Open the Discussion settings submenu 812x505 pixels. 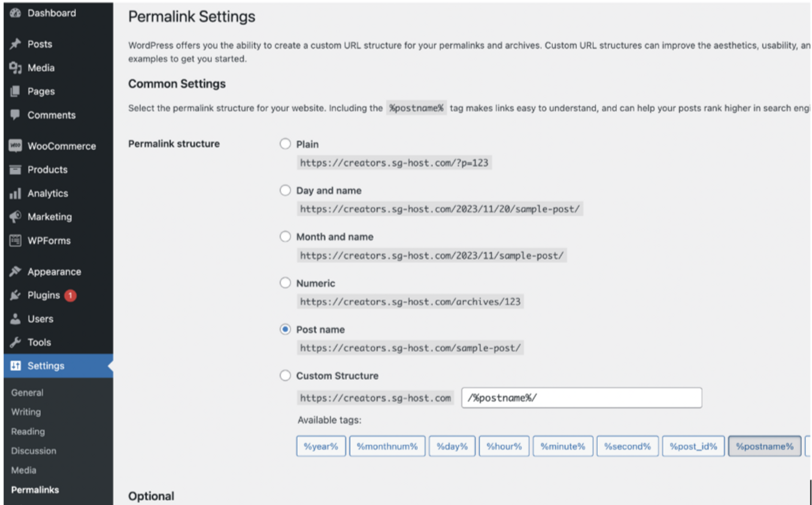click(33, 451)
